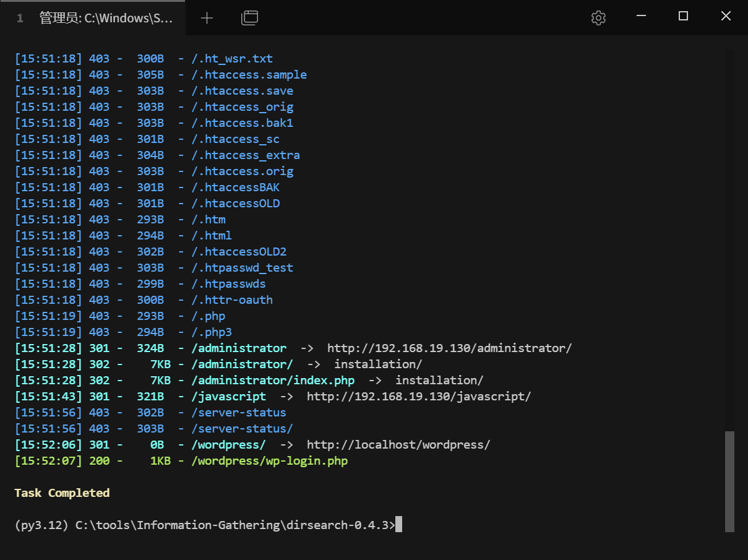Close the terminal window

coord(726,17)
